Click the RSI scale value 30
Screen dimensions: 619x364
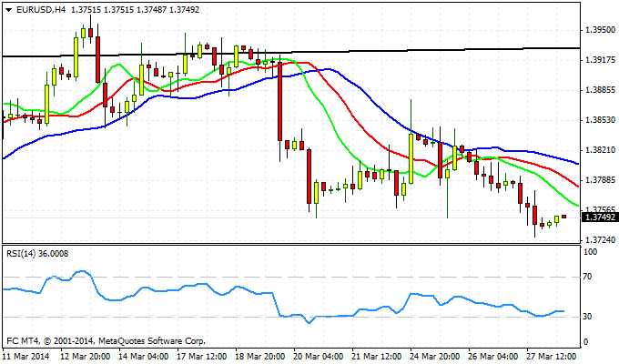(587, 317)
